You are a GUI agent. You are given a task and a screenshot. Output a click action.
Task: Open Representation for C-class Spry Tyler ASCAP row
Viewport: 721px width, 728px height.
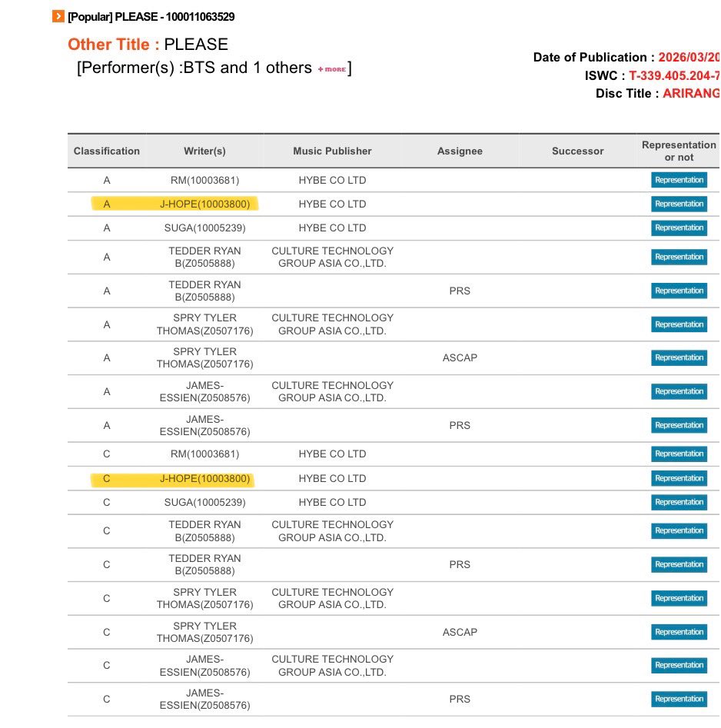tap(679, 632)
